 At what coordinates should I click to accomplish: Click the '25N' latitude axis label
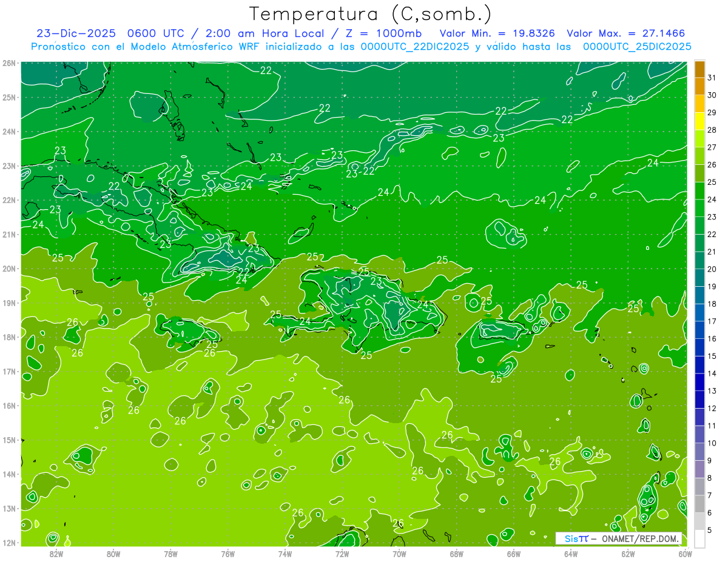(x=9, y=97)
